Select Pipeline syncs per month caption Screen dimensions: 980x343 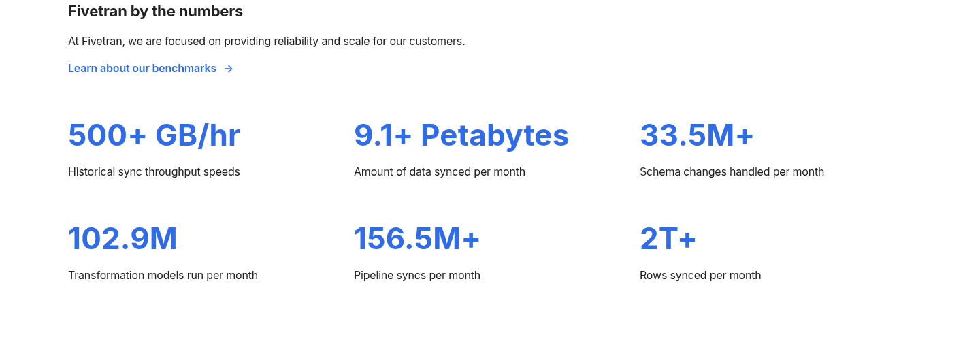click(x=417, y=276)
